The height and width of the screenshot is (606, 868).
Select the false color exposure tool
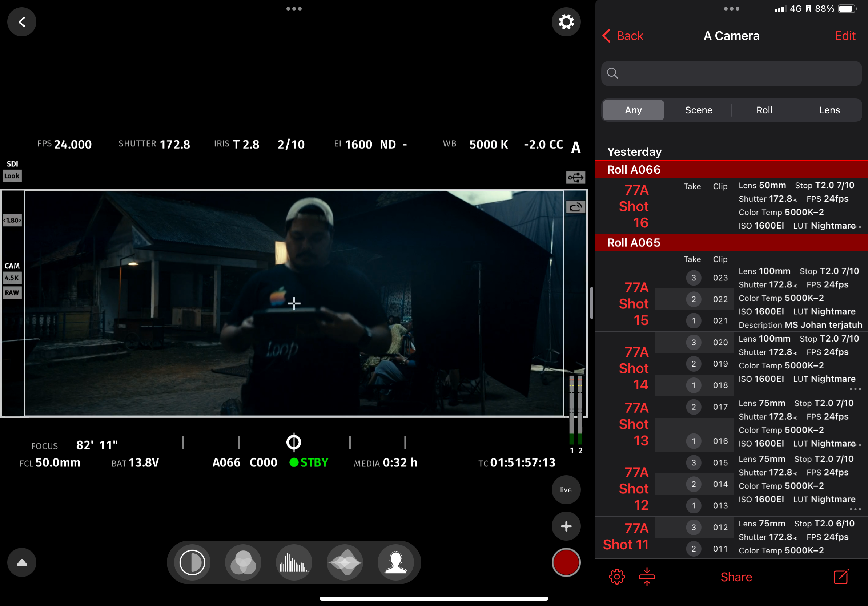point(192,562)
